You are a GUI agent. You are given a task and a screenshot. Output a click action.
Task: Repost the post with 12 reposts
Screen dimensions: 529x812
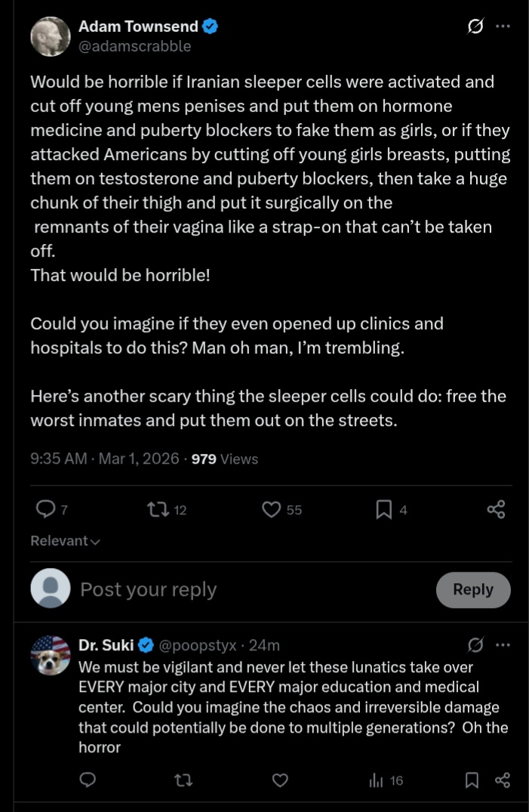point(157,510)
